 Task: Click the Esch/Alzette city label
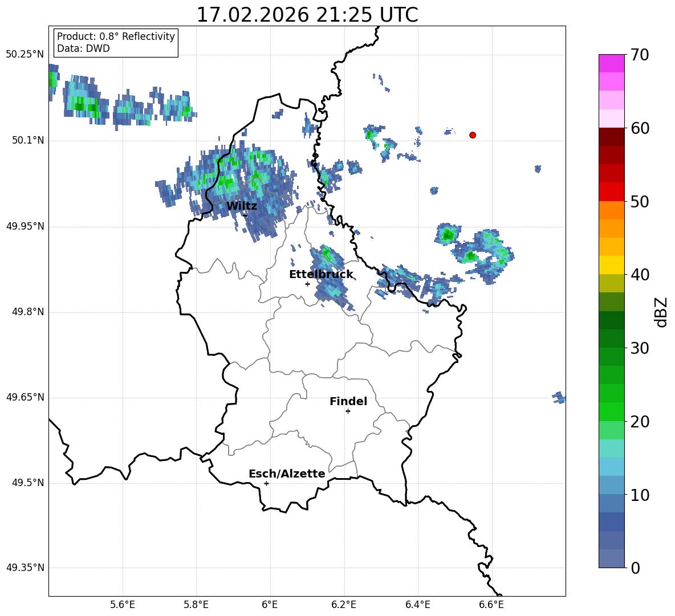(x=287, y=474)
